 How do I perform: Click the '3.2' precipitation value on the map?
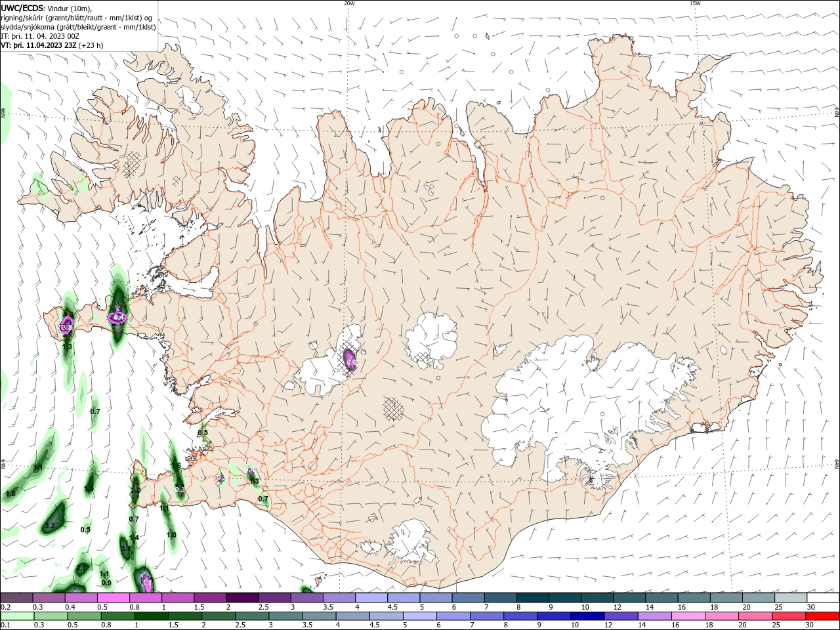click(50, 526)
